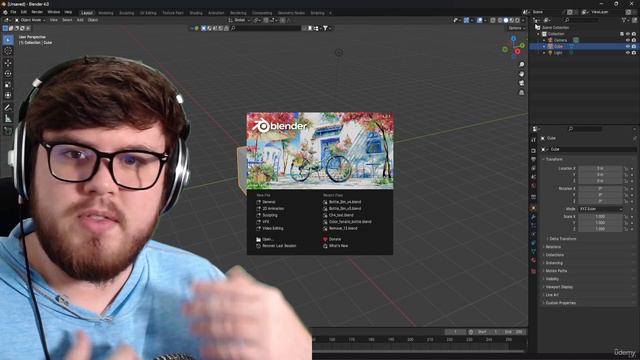Screen dimensions: 640x360
Task: Select the Measure tool
Action: pos(8,119)
